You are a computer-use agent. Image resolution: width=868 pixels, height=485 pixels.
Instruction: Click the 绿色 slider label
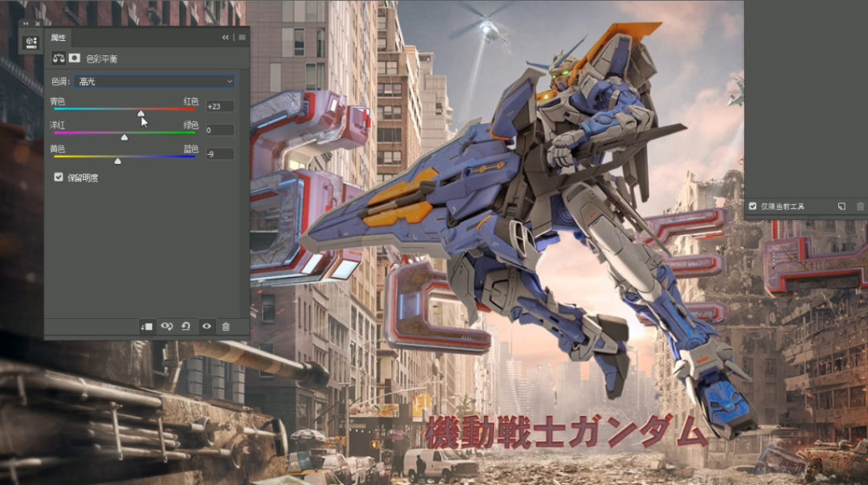click(x=191, y=125)
